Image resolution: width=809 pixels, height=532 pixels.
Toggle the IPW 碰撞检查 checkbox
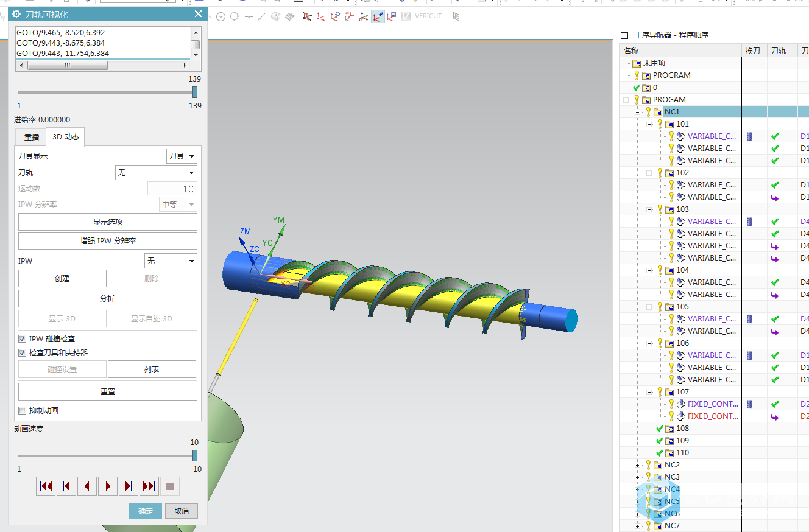(x=23, y=338)
